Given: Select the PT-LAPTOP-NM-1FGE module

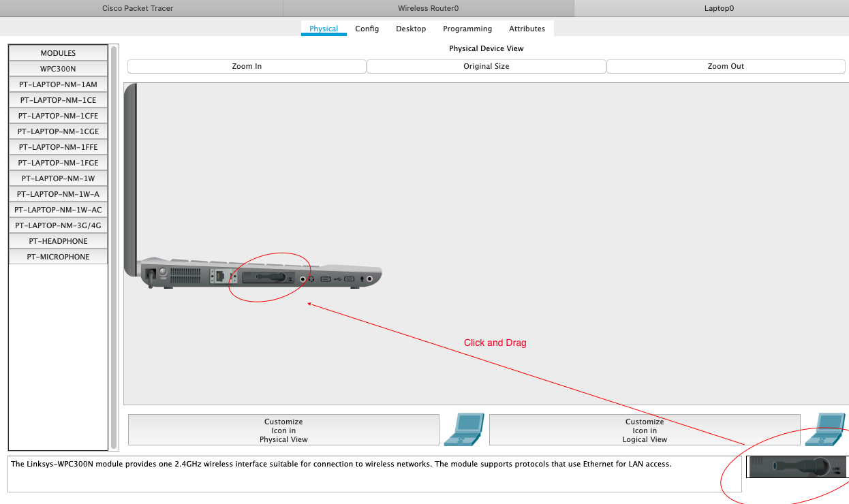Looking at the screenshot, I should pyautogui.click(x=58, y=163).
